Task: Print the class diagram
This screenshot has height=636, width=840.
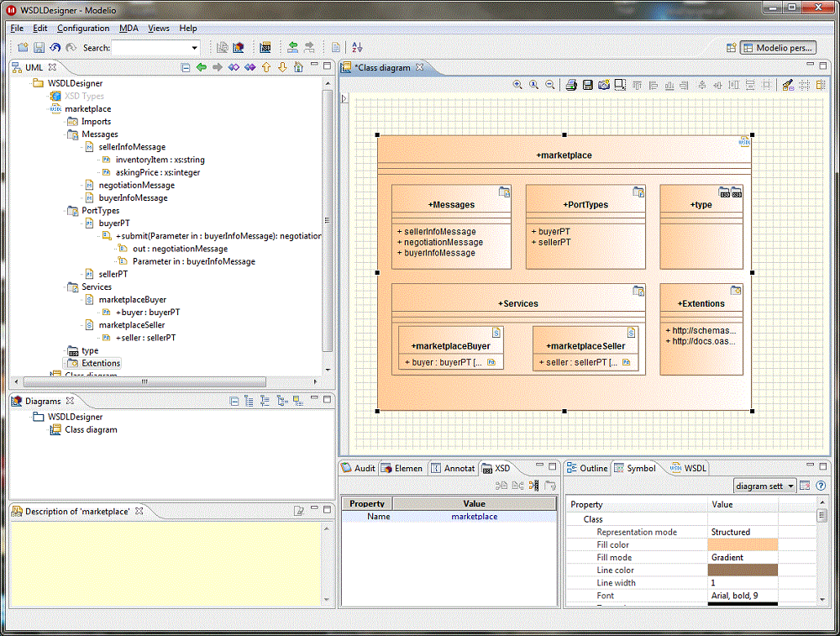Action: [571, 85]
